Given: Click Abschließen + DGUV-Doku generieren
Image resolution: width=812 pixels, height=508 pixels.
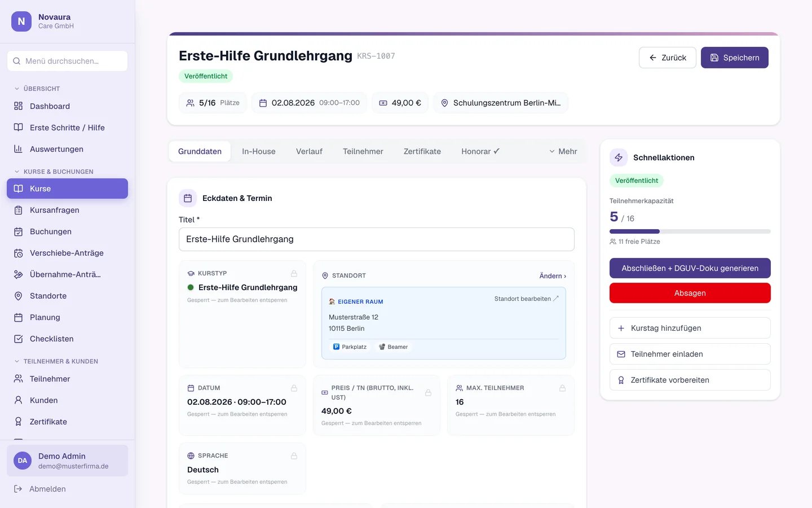Looking at the screenshot, I should 690,268.
